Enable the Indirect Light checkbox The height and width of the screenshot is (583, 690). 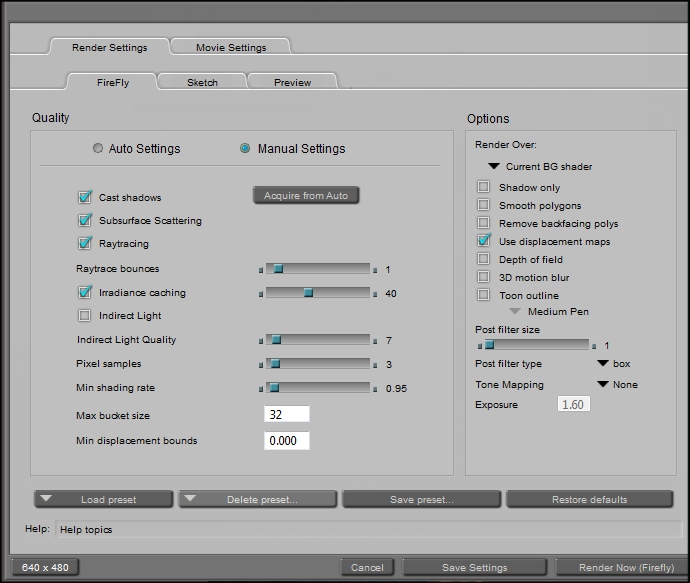(85, 316)
